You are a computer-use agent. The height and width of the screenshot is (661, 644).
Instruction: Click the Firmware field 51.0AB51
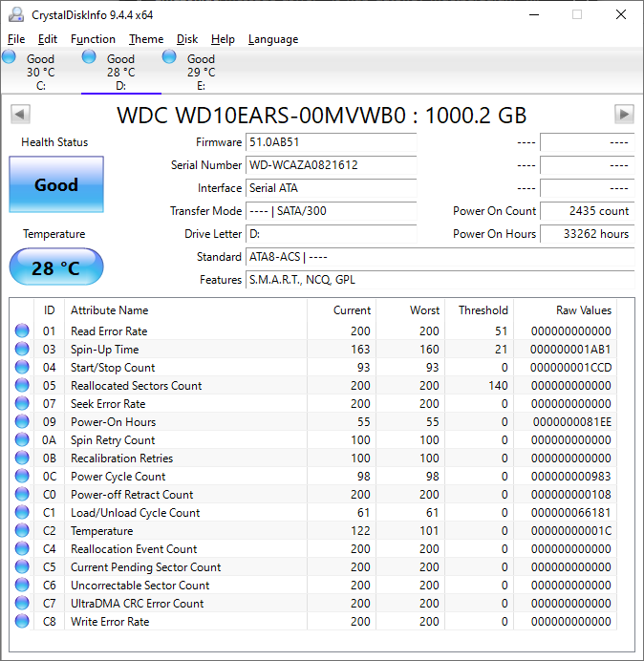click(331, 142)
